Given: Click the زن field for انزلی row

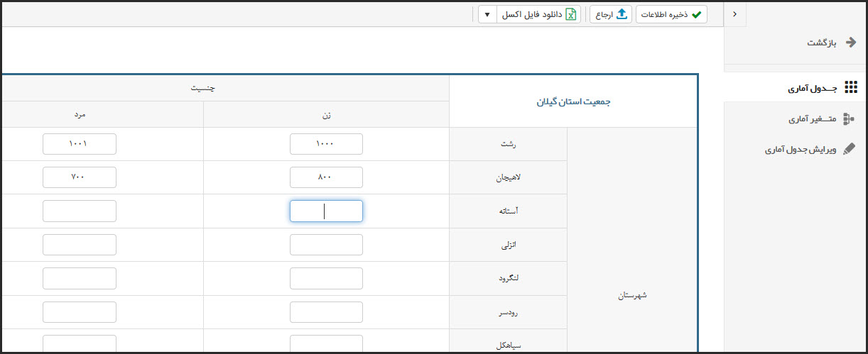Looking at the screenshot, I should [x=326, y=245].
